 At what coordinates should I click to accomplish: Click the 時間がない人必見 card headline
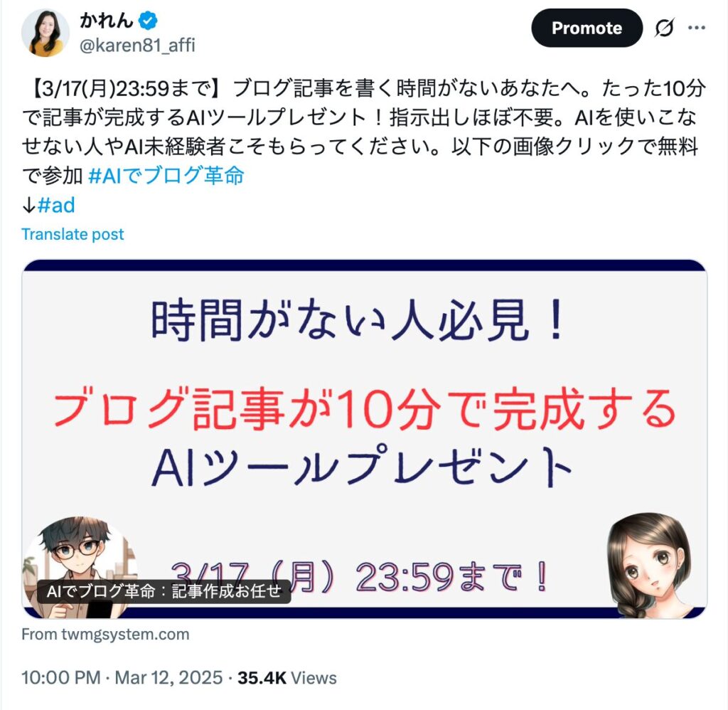(x=358, y=320)
